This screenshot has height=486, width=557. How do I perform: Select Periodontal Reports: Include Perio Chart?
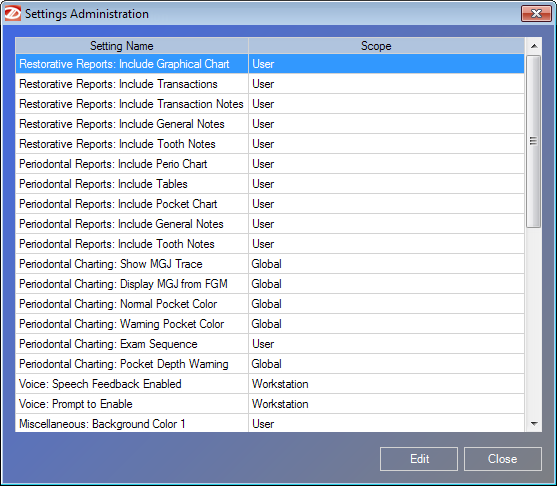(270, 164)
